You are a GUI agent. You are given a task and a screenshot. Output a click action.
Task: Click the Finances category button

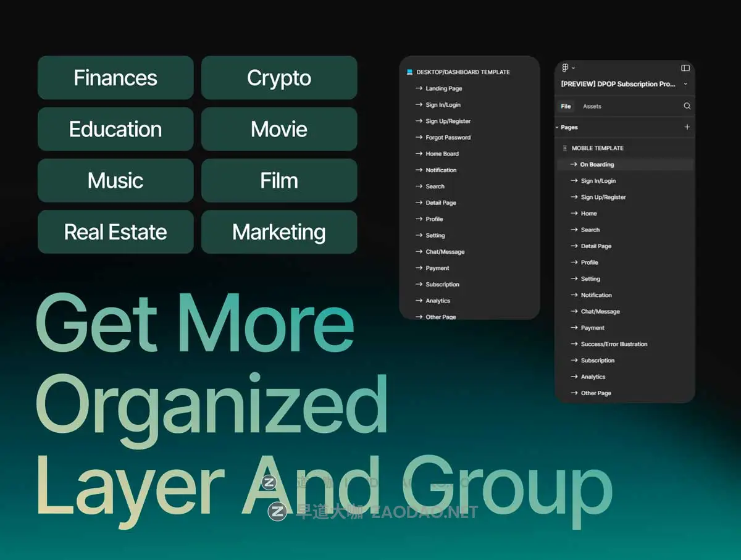pos(115,78)
